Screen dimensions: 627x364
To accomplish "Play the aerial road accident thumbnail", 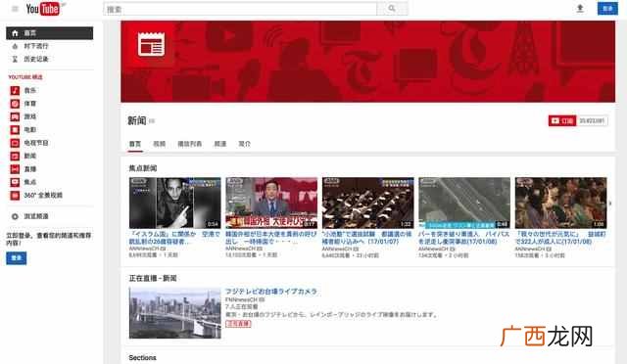I will point(464,203).
